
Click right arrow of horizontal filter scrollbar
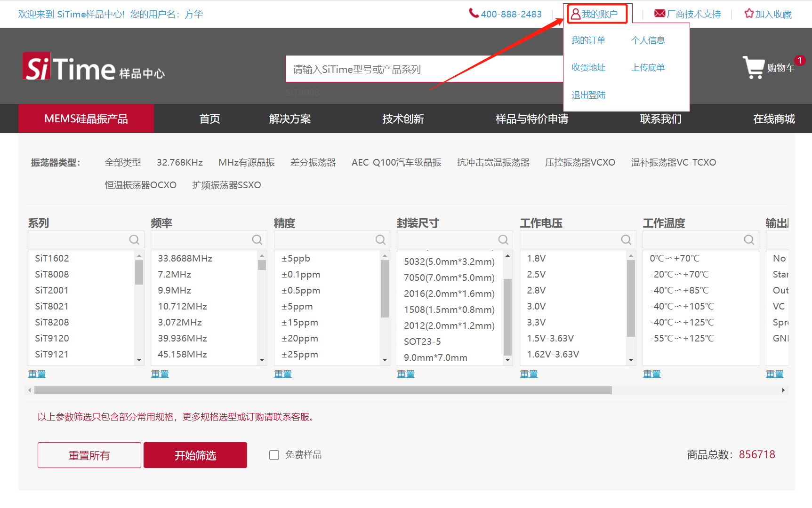[783, 390]
